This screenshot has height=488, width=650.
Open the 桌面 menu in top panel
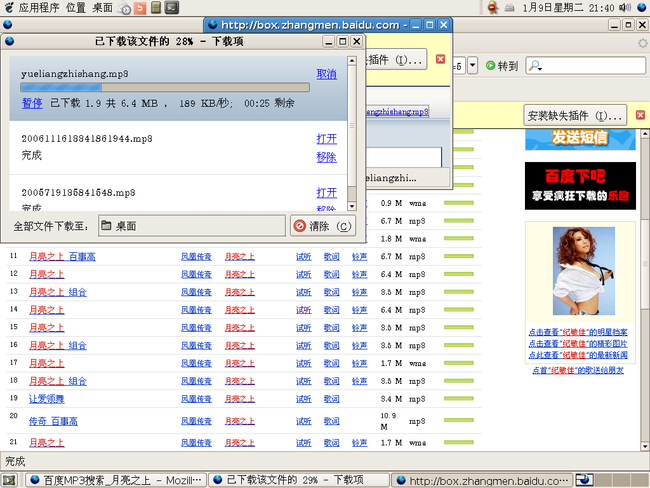(102, 7)
